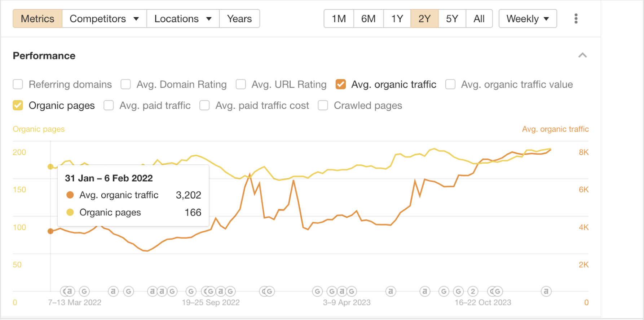Click the '100' left axis label
This screenshot has width=644, height=320.
click(x=19, y=227)
